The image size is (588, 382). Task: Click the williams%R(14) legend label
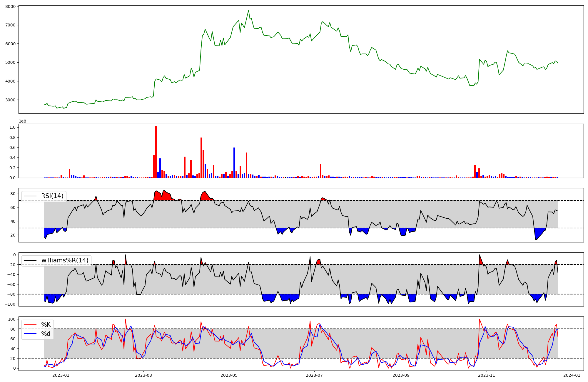click(65, 260)
